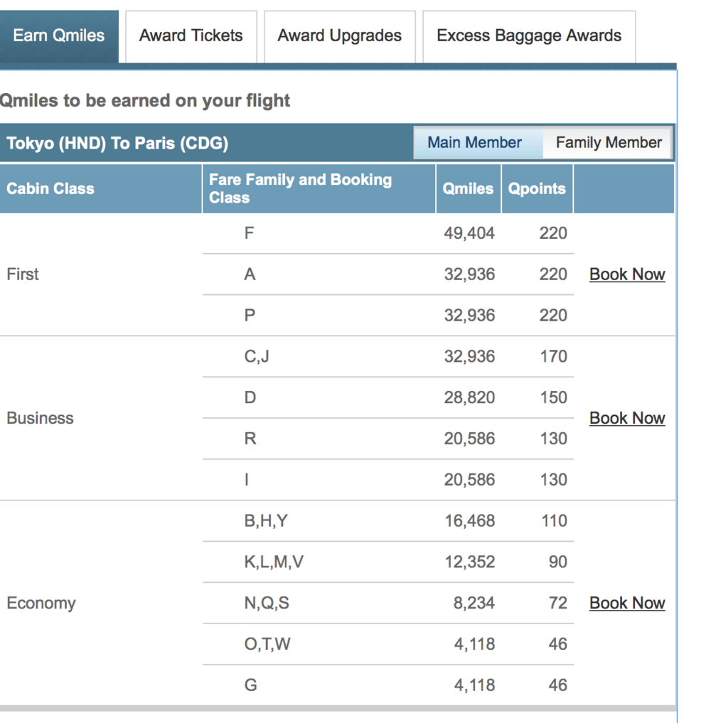728x723 pixels.
Task: Switch to the Earn Qmiles tab
Action: 59,36
